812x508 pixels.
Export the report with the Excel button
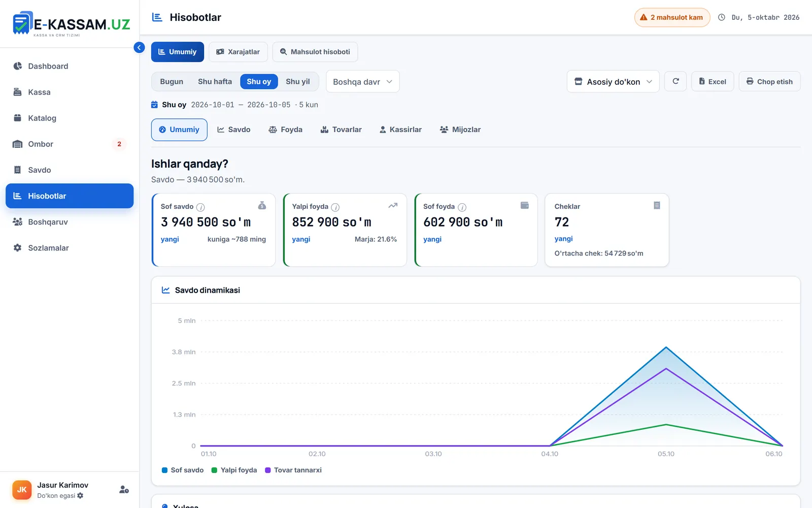point(713,81)
